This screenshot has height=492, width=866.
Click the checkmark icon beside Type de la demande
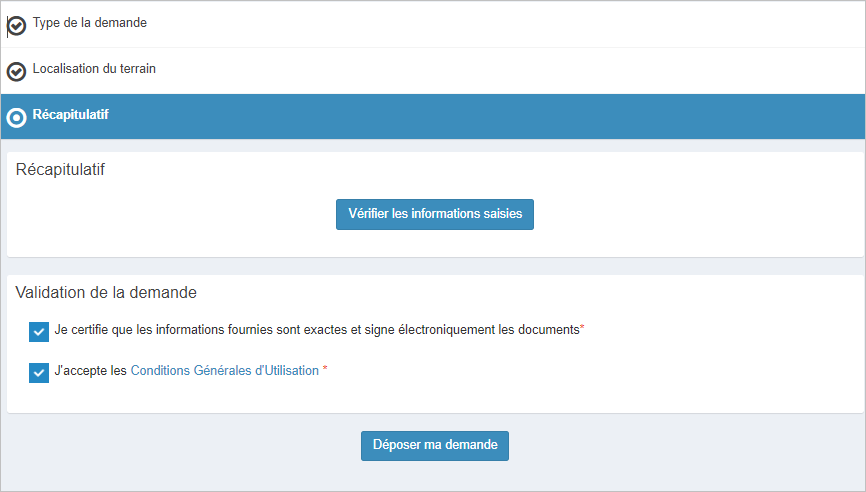pos(17,25)
